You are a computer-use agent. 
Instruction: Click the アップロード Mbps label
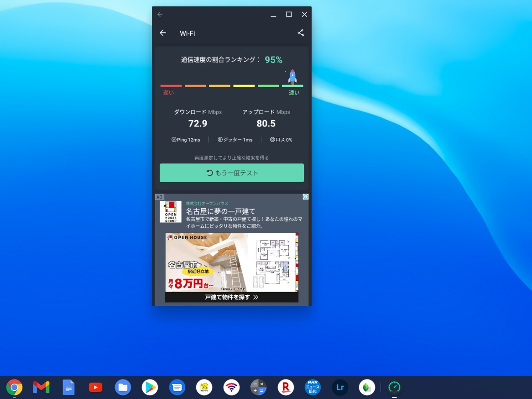[x=266, y=112]
